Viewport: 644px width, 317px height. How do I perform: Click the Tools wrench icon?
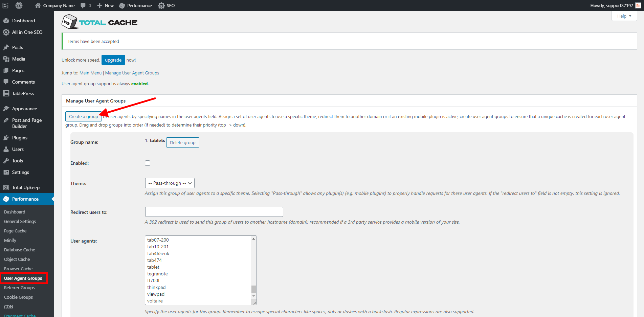[6, 161]
